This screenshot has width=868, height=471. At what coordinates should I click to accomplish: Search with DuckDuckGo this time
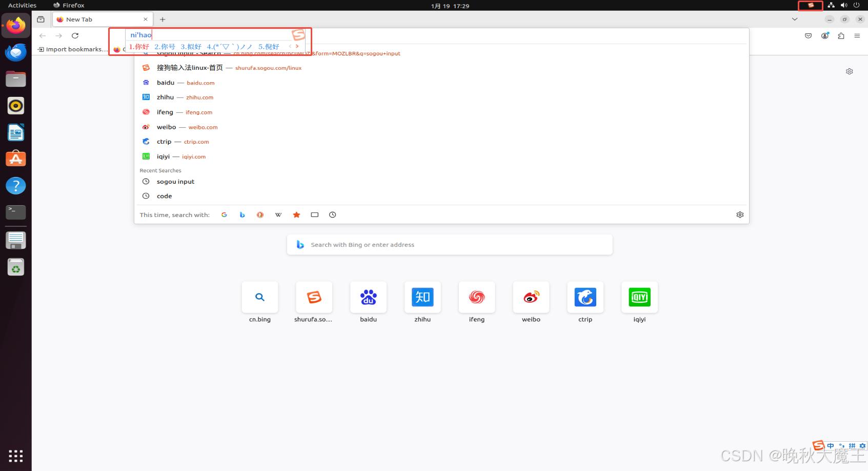click(x=260, y=215)
